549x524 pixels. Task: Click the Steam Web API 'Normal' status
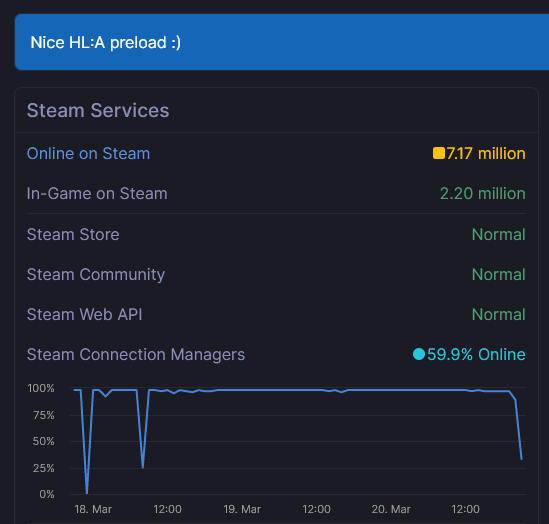pos(499,314)
